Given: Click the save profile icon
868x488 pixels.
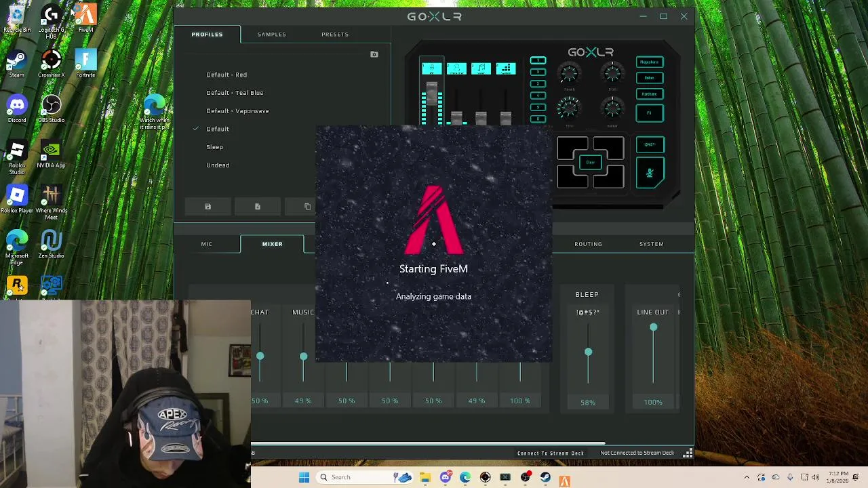Looking at the screenshot, I should 208,207.
